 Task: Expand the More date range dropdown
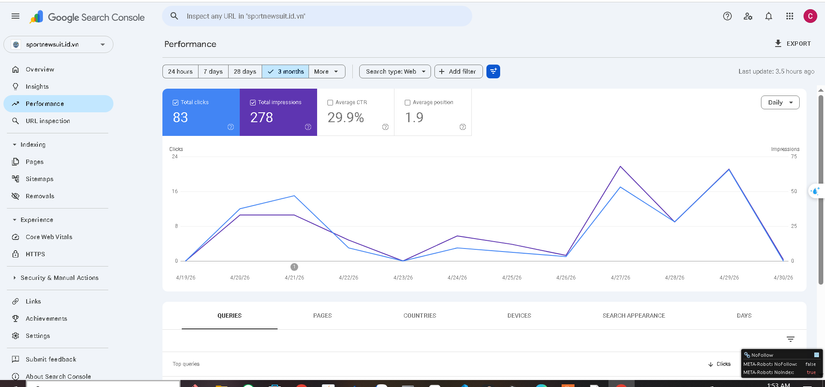(327, 72)
